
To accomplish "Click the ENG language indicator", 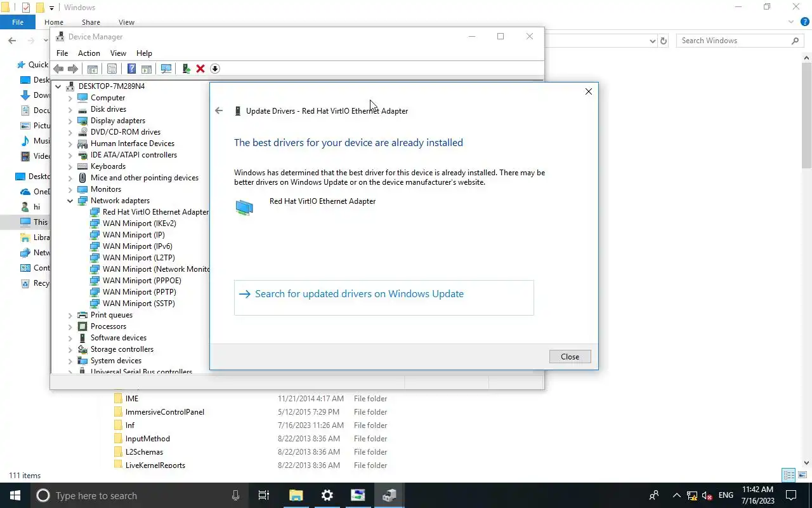I will click(x=726, y=495).
